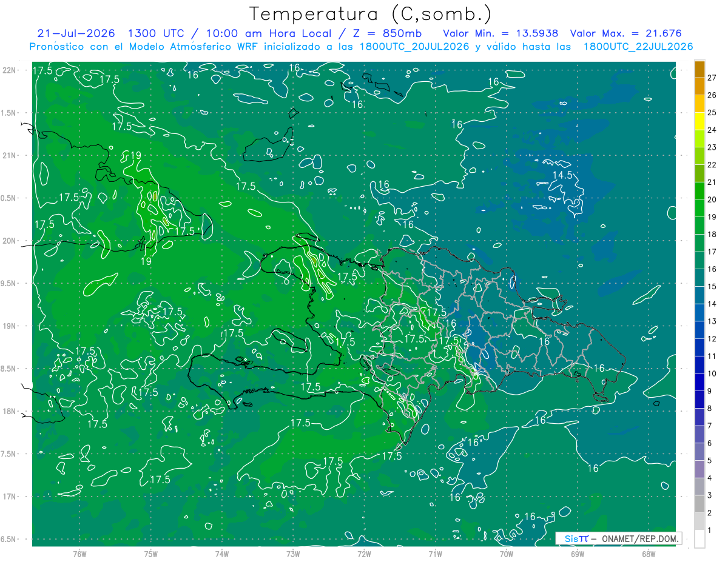Click the 'Valor Min. = 13.5938' readout
728x562 pixels.
(501, 33)
